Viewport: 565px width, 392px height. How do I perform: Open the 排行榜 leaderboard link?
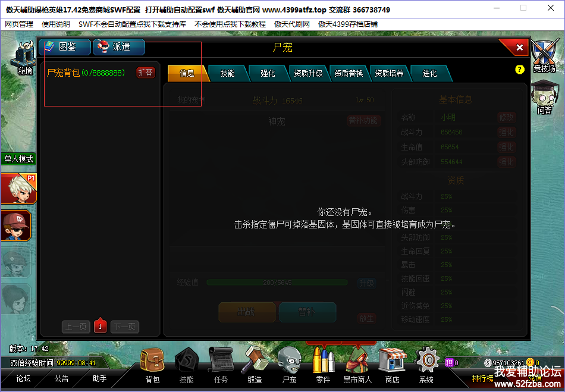click(482, 379)
